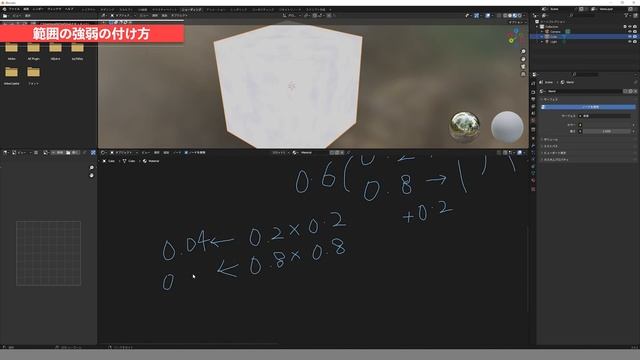Toggle Light render camera icon in outliner
Image resolution: width=640 pixels, height=360 pixels.
click(x=635, y=42)
